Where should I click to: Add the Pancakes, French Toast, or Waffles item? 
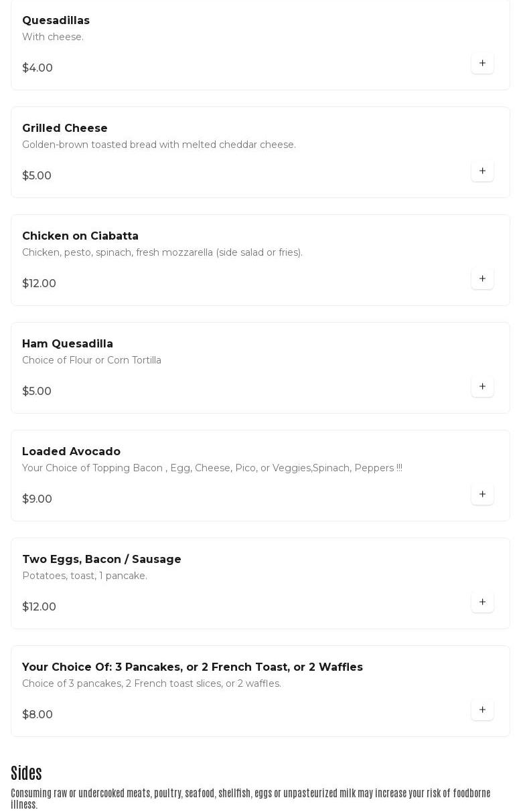point(482,710)
